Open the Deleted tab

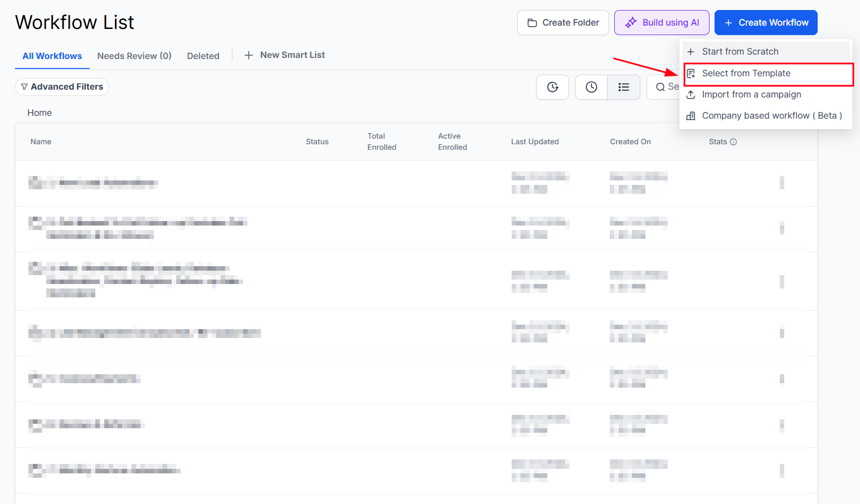(203, 56)
